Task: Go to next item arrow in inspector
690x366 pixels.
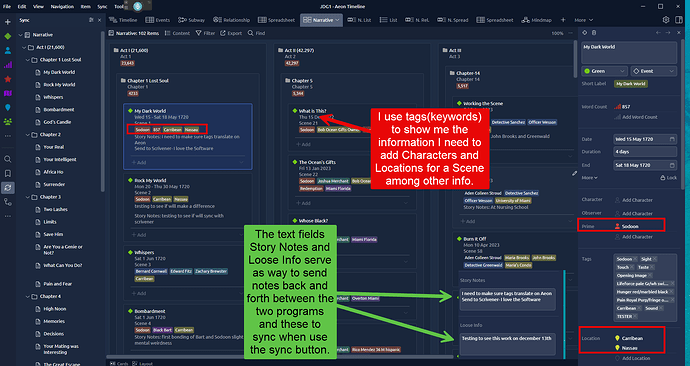Action: (x=668, y=33)
